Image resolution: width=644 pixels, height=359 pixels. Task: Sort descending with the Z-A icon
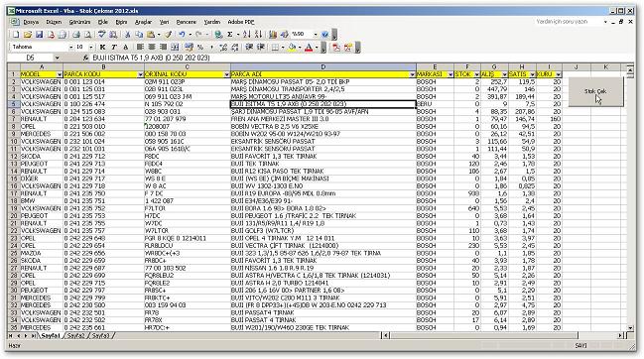pyautogui.click(x=258, y=35)
